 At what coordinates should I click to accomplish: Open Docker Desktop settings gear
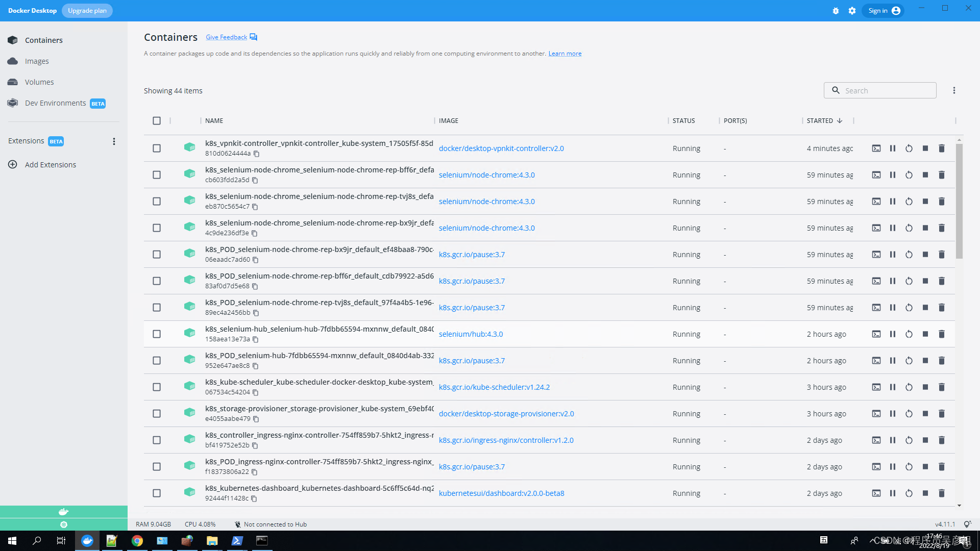pos(852,11)
